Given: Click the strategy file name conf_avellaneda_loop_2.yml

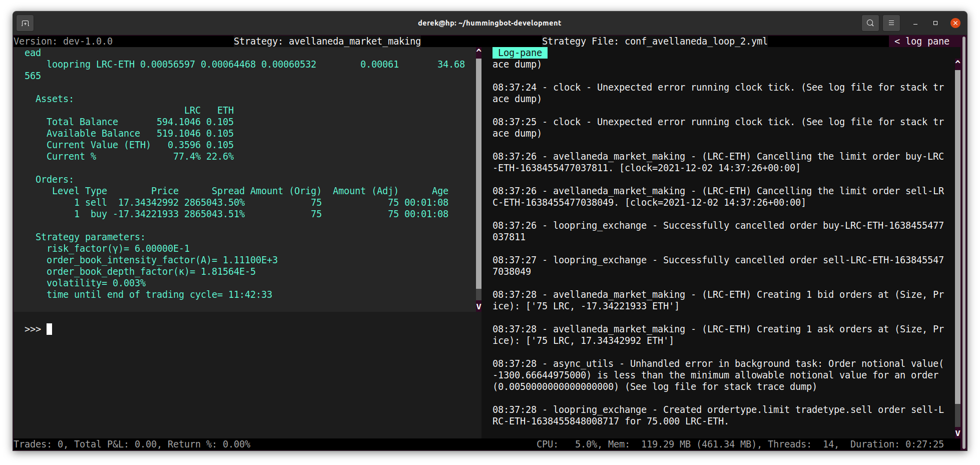Looking at the screenshot, I should [696, 41].
